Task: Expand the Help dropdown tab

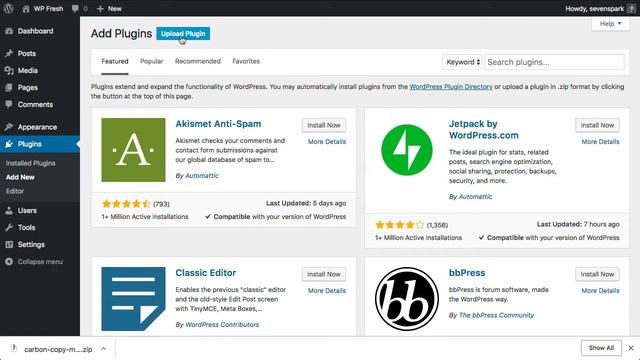Action: [610, 24]
